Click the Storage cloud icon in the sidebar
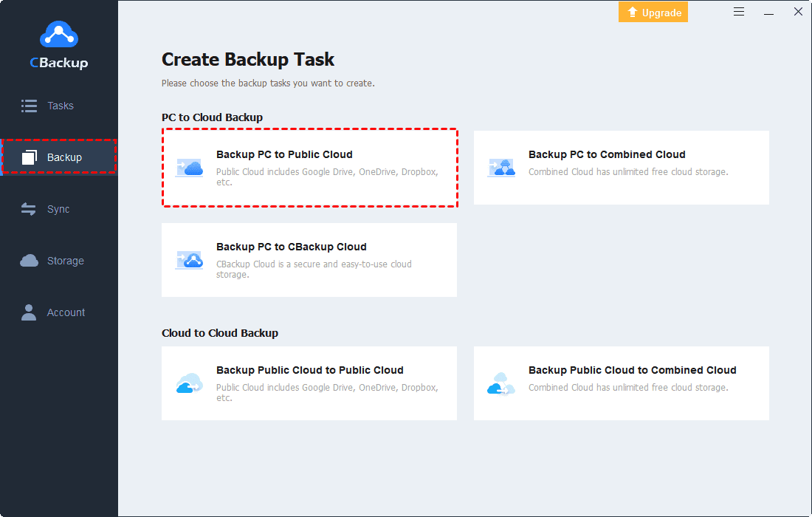The image size is (812, 517). click(x=29, y=261)
